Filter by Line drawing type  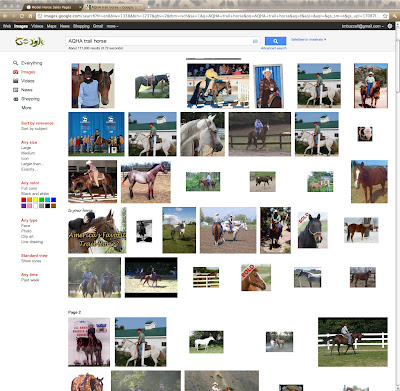point(32,242)
